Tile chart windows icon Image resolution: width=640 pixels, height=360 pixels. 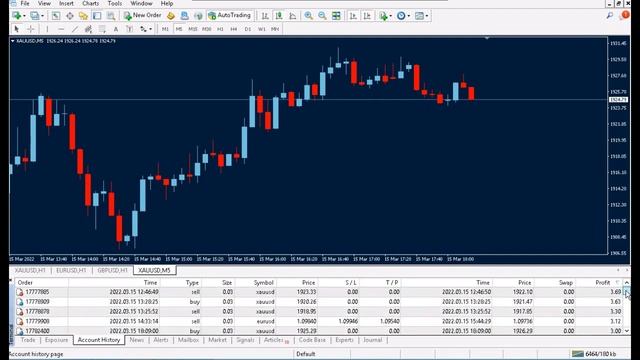click(336, 16)
